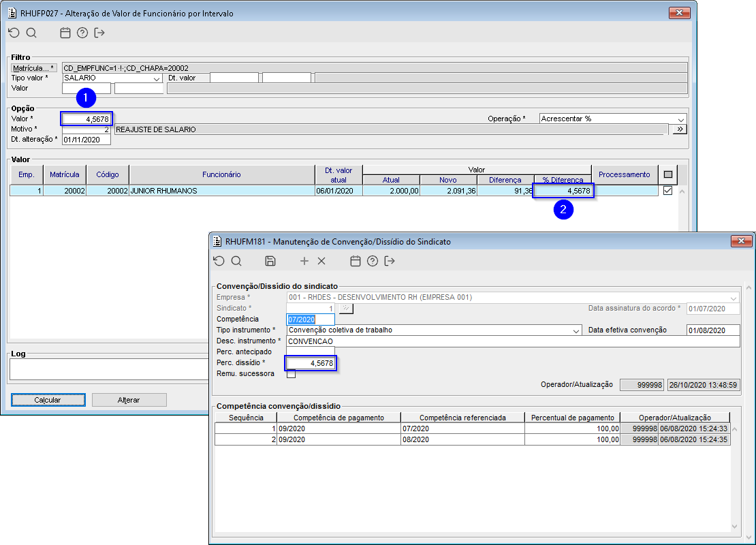Click the Sindicato lookup button icon

[346, 308]
